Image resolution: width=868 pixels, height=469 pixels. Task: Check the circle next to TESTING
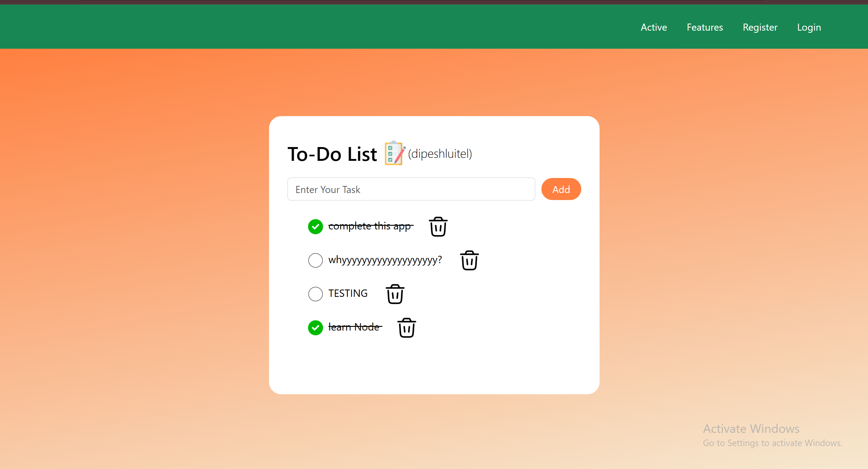(x=315, y=294)
